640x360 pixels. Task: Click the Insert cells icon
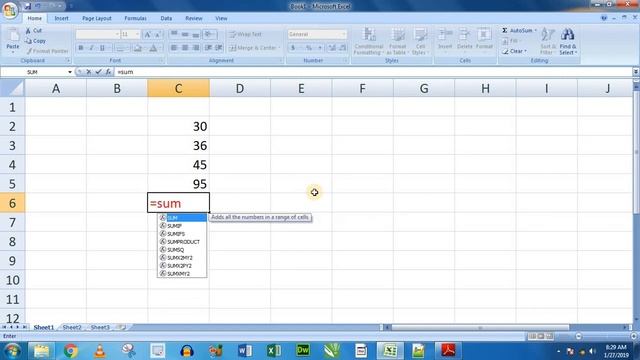click(445, 35)
